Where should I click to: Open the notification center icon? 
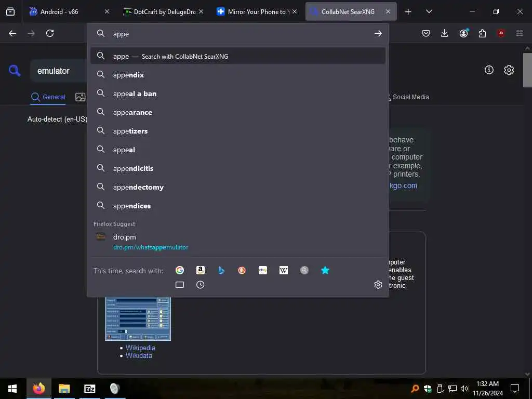(x=515, y=389)
